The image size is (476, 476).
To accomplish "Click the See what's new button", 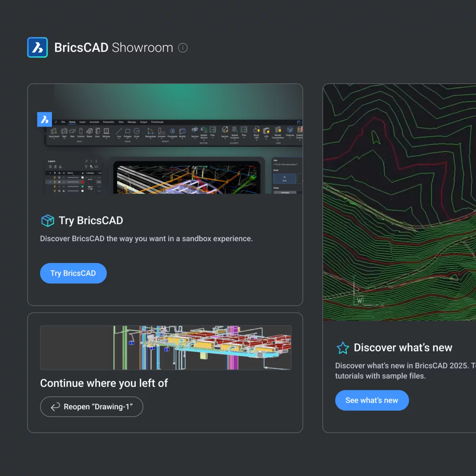I will [372, 400].
